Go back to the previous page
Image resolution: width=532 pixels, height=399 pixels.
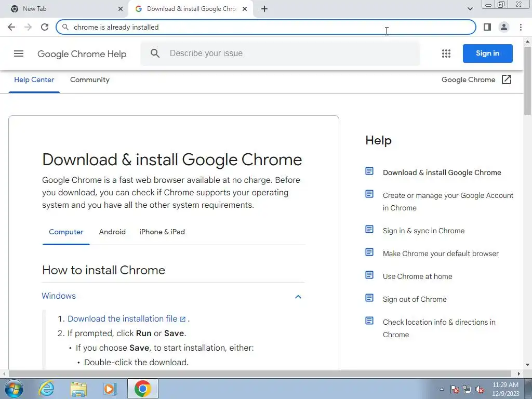(x=11, y=27)
